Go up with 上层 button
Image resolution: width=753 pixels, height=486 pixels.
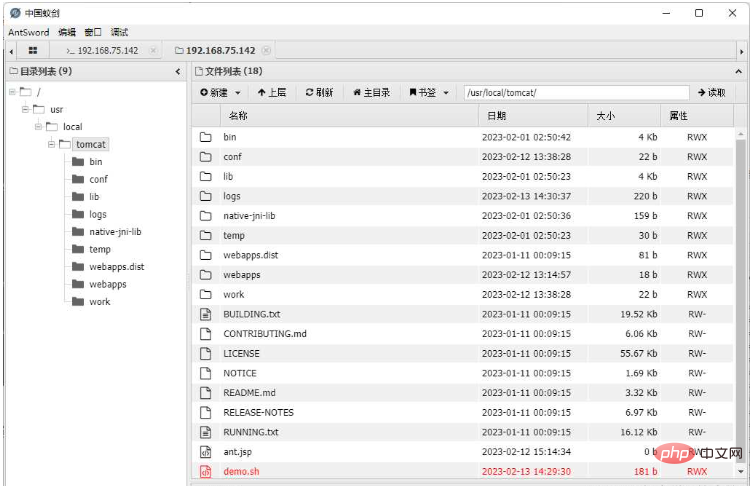pos(272,92)
